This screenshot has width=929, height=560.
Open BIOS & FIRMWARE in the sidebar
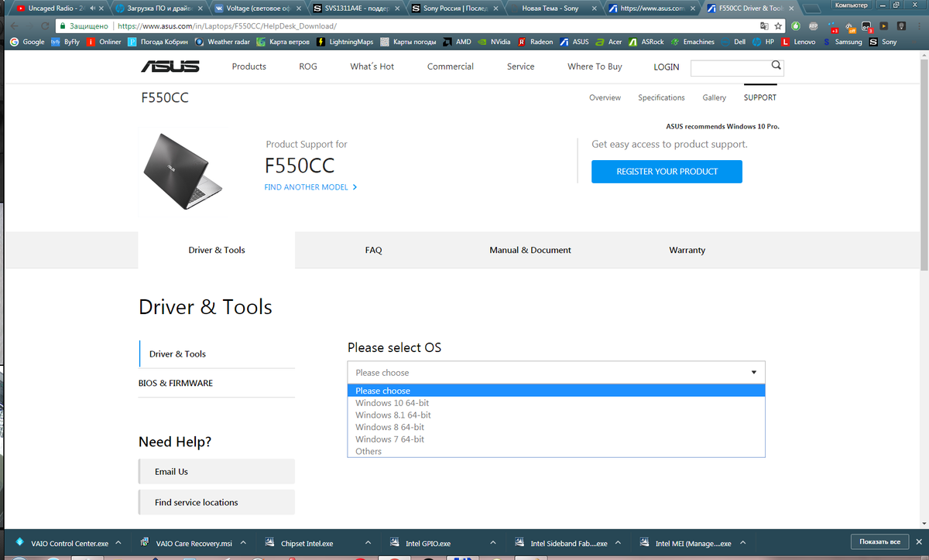tap(176, 383)
